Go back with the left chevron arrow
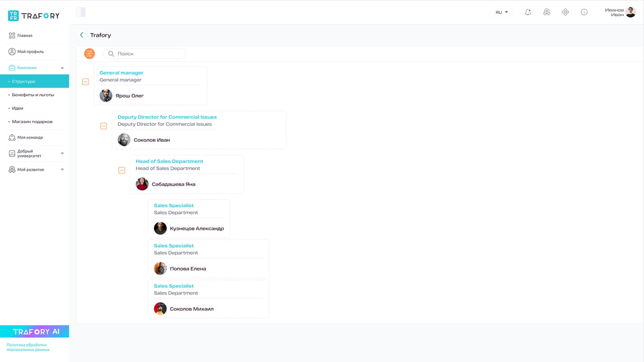644x362 pixels. [x=82, y=35]
